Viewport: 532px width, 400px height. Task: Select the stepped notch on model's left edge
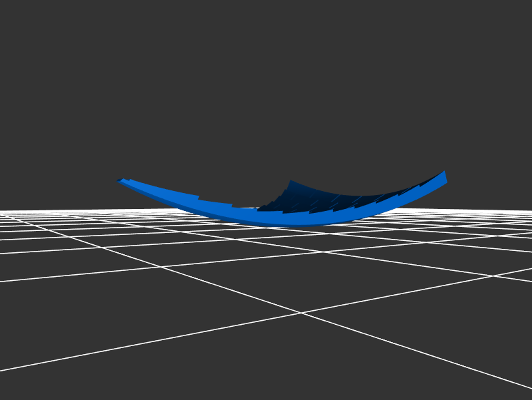pyautogui.click(x=199, y=198)
